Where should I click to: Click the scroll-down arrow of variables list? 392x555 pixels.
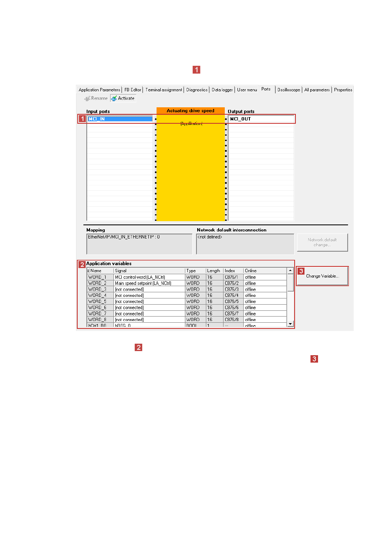click(x=290, y=324)
